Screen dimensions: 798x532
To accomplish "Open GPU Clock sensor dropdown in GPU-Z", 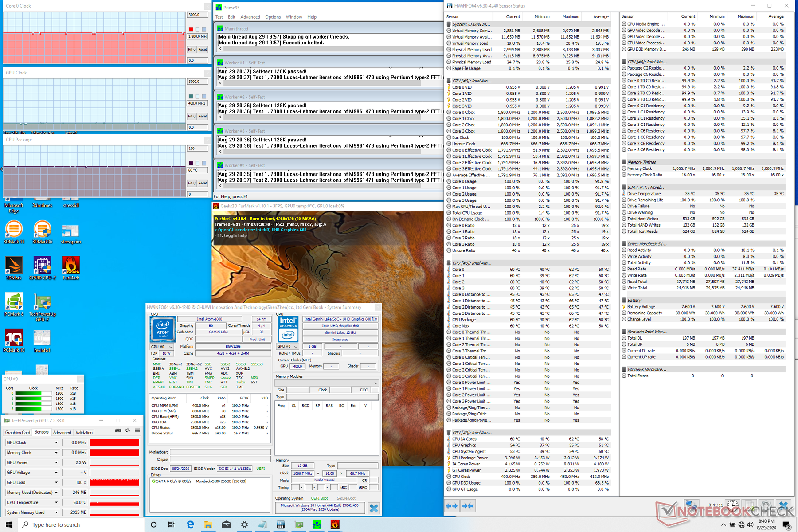I will (56, 442).
